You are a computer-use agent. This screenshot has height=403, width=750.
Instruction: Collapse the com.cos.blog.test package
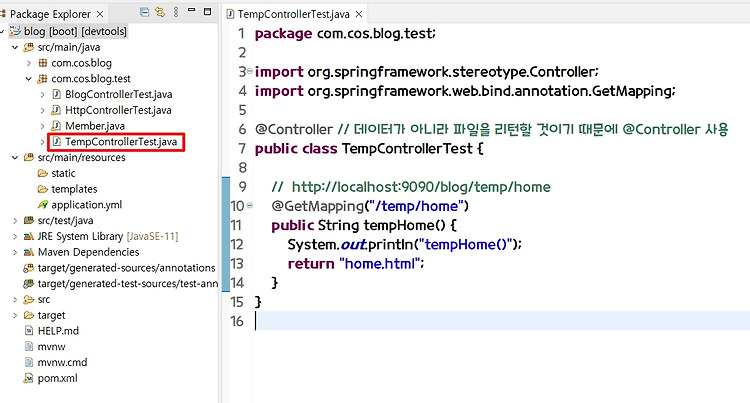point(29,79)
